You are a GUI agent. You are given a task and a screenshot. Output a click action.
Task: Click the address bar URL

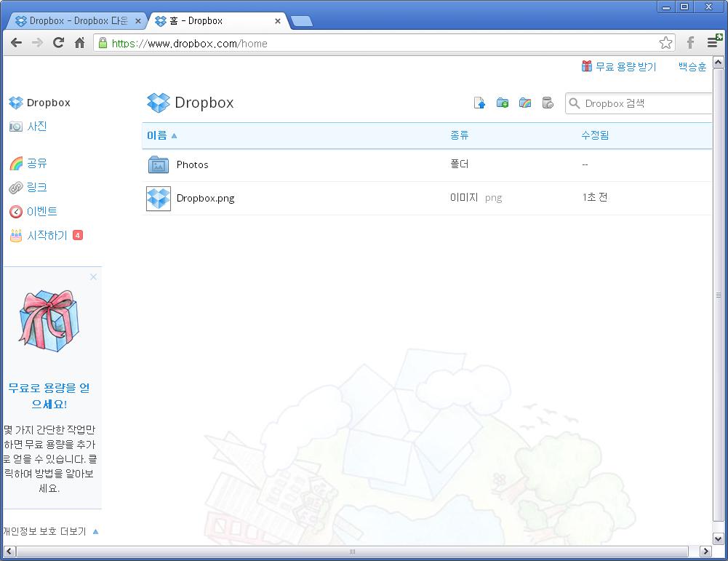point(189,44)
